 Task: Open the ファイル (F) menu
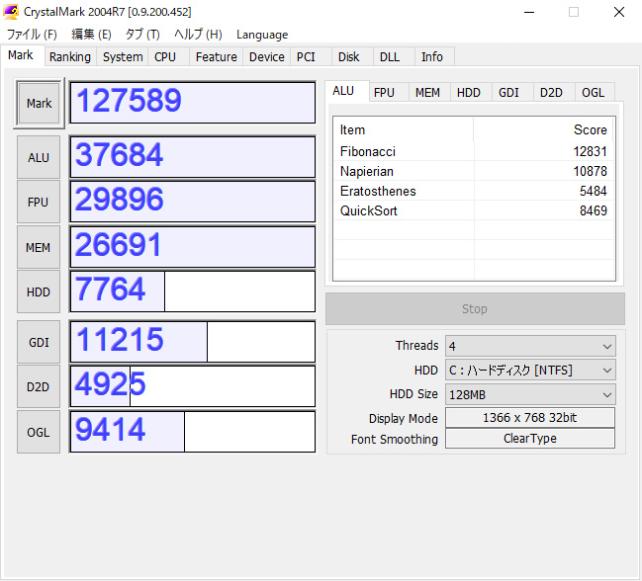[x=30, y=35]
